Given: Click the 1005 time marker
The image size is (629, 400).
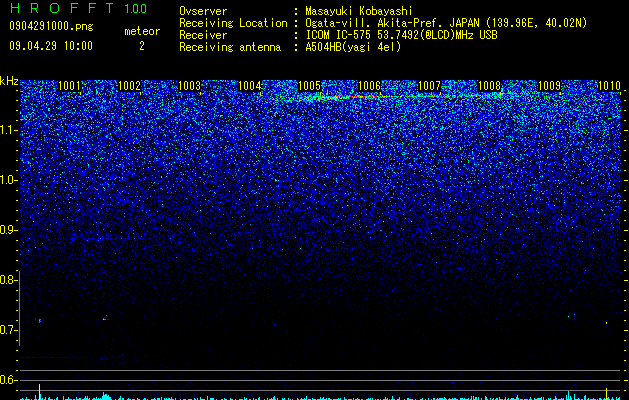Looking at the screenshot, I should (x=310, y=86).
